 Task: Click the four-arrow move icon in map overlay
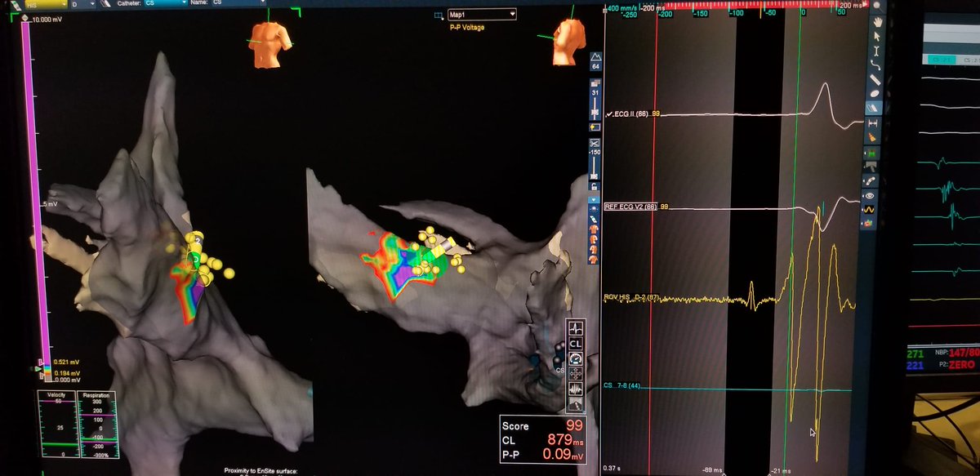(576, 374)
